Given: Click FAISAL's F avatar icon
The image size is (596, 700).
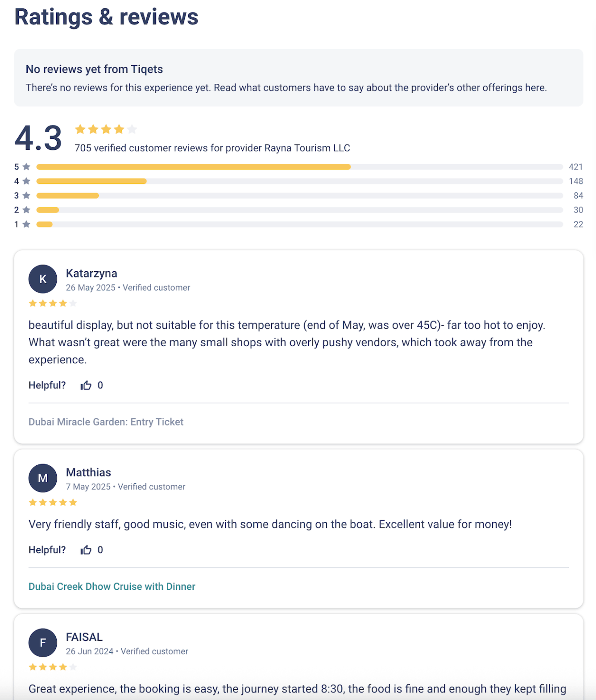Looking at the screenshot, I should 43,643.
